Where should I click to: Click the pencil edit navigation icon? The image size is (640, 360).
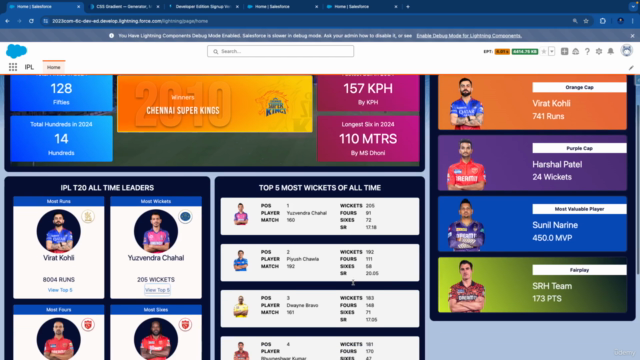(631, 68)
